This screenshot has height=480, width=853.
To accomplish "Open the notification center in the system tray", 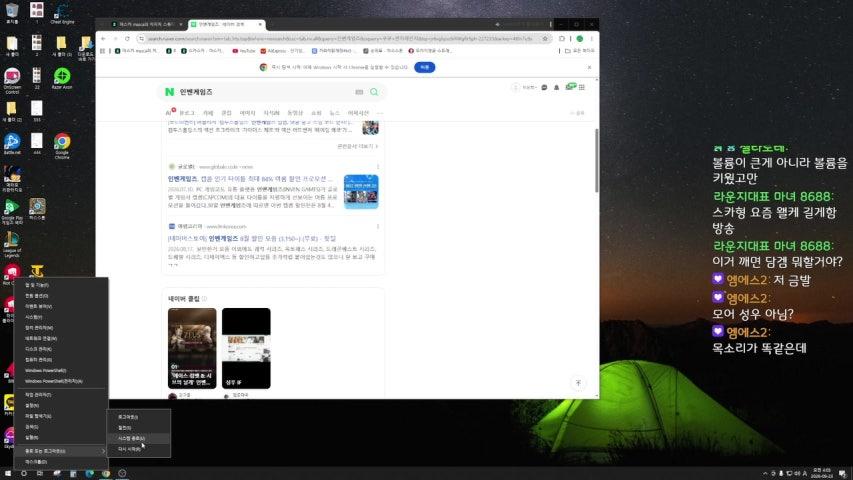I will coord(843,473).
